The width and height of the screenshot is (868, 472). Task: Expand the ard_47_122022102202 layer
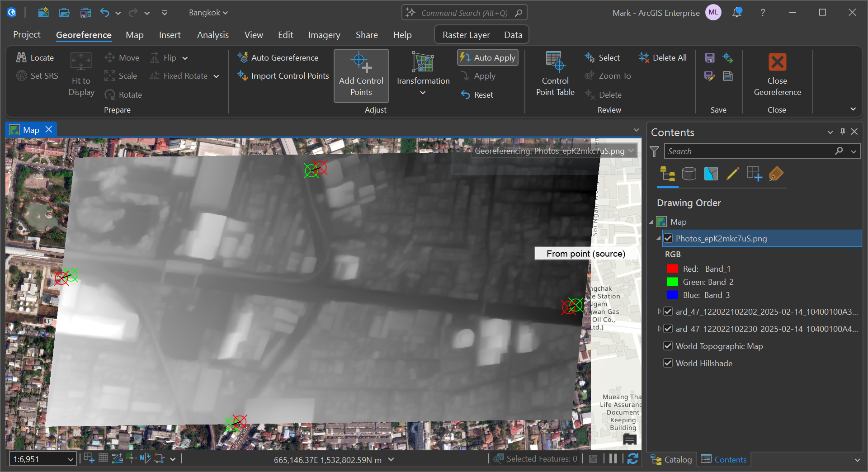tap(659, 312)
